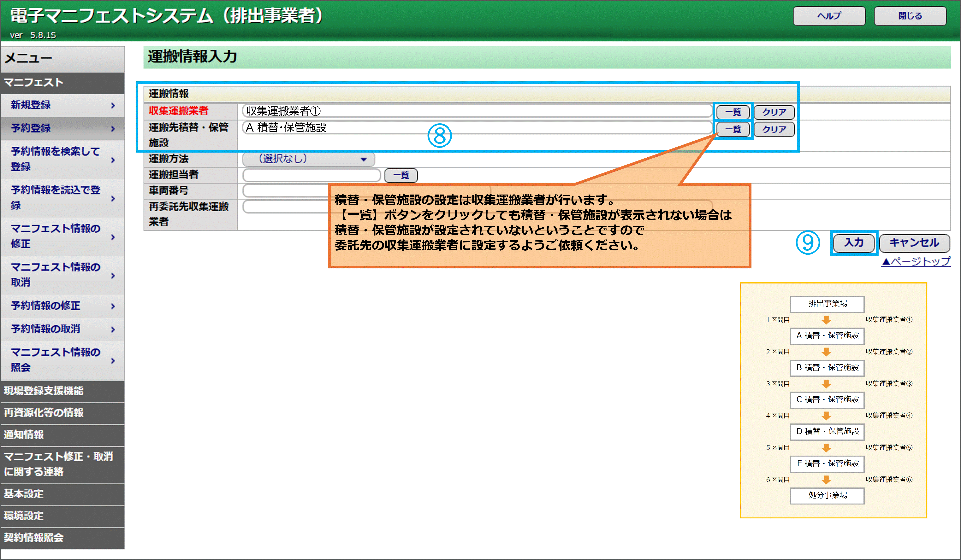Open 一覧 list for 運搬担当者
Screen dimensions: 961x560
click(x=401, y=175)
